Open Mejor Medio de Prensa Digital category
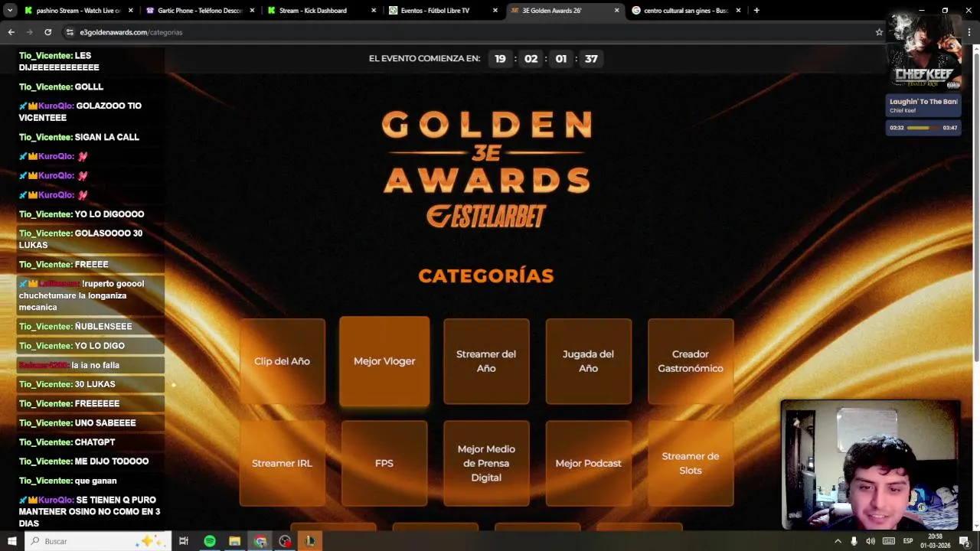The height and width of the screenshot is (551, 980). point(486,463)
